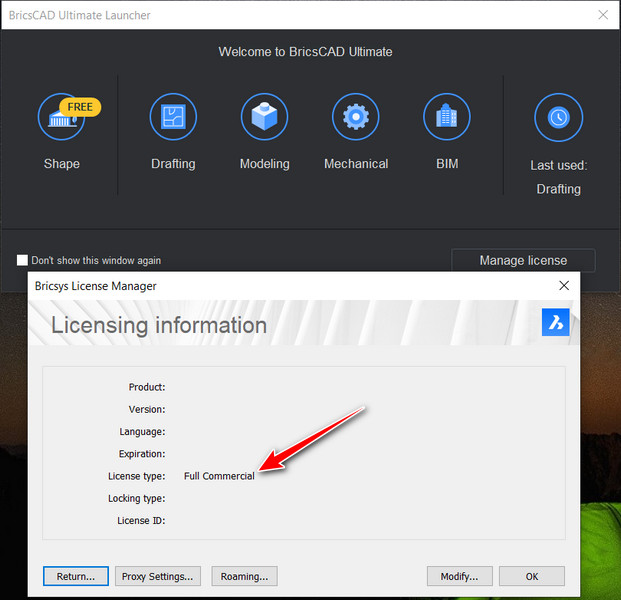
Task: Click the Product: label
Action: click(147, 387)
